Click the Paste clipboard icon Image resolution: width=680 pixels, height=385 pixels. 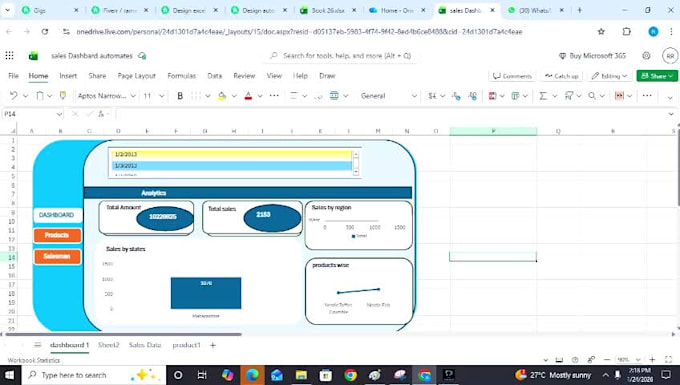(x=39, y=96)
